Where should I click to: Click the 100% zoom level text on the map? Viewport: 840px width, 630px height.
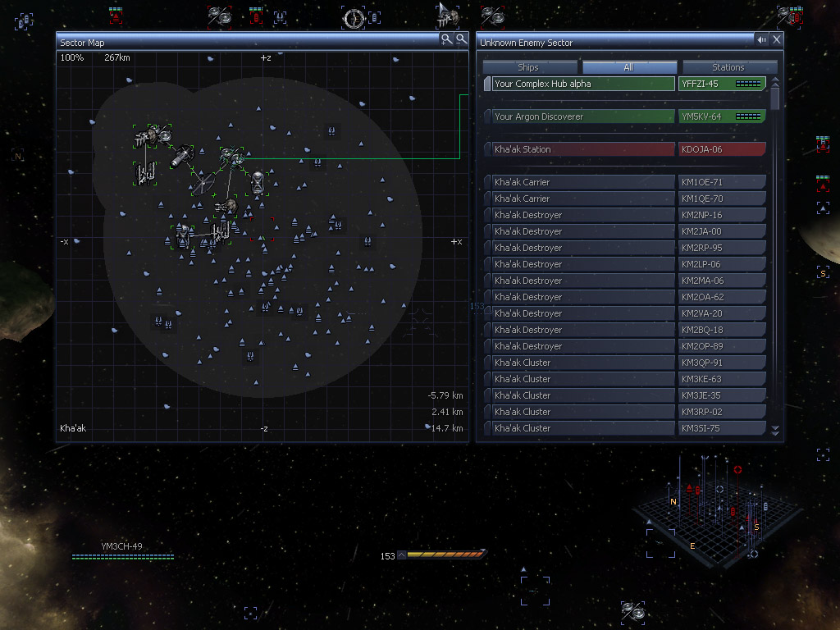[x=72, y=58]
